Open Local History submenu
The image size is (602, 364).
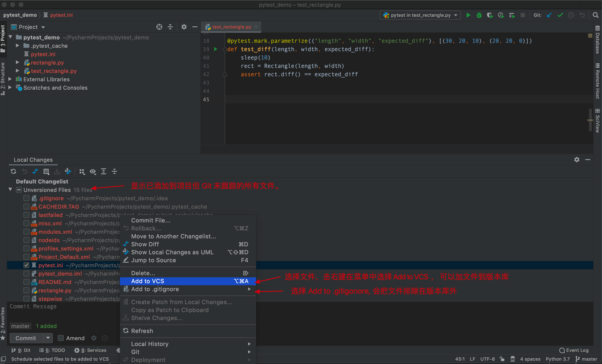point(188,344)
